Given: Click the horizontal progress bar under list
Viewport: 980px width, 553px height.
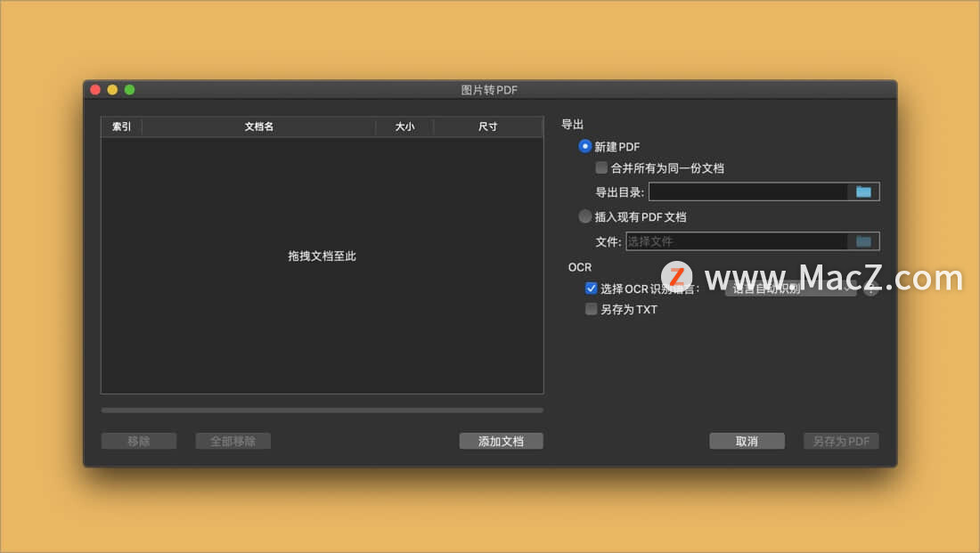Looking at the screenshot, I should tap(322, 411).
